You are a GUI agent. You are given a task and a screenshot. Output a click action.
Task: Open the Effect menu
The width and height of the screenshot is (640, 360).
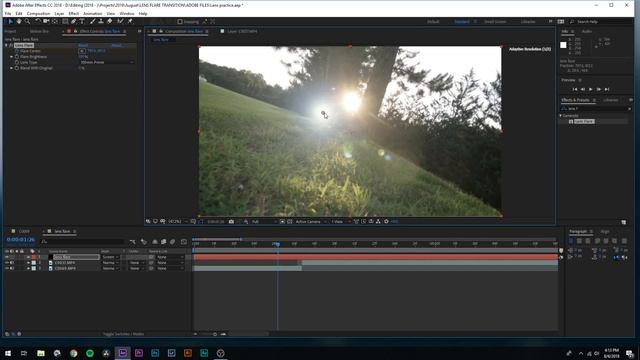coord(73,13)
